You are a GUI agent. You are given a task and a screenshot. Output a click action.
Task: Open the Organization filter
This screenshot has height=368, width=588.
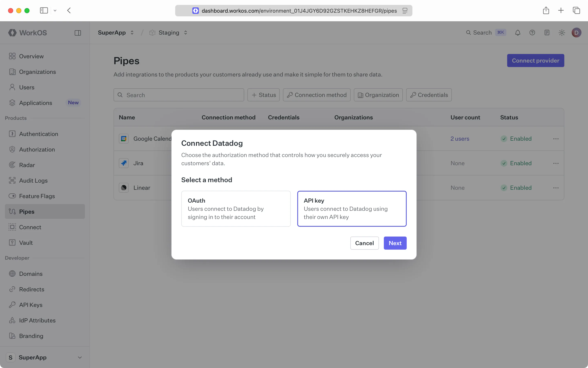click(x=378, y=95)
